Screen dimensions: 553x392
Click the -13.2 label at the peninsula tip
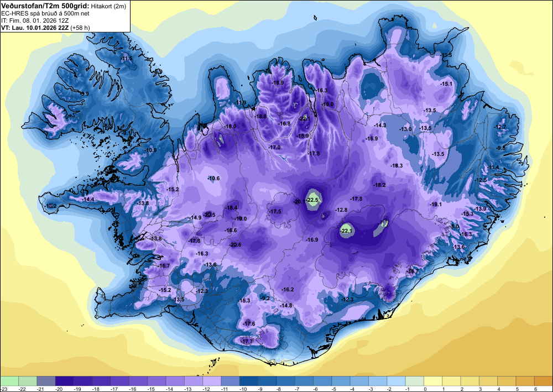(51, 206)
